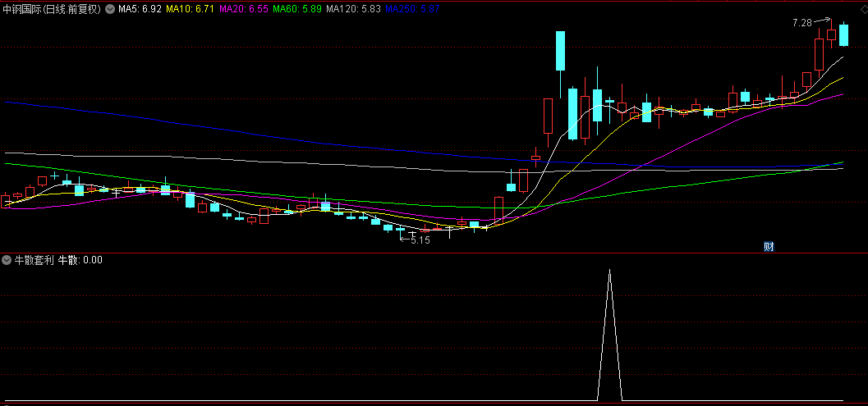The width and height of the screenshot is (868, 406).
Task: Click the 牛散: 0.00 value label
Action: point(80,260)
